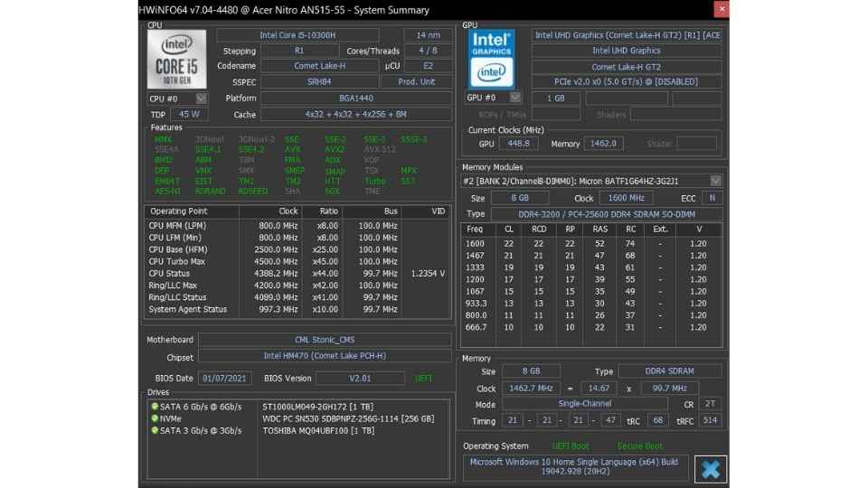The width and height of the screenshot is (868, 488).
Task: Click the PCIe v2.0 x0 DISABLED field
Action: coord(626,81)
